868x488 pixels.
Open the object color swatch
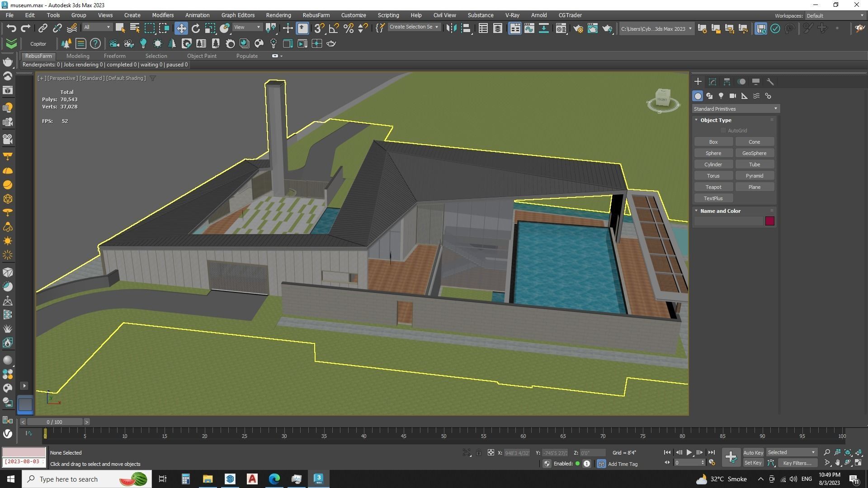(x=769, y=221)
